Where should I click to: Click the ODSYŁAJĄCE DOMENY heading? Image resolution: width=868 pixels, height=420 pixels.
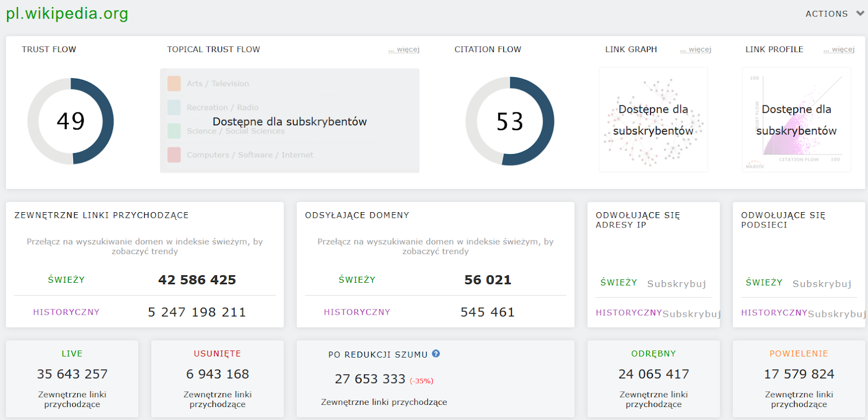(x=357, y=215)
